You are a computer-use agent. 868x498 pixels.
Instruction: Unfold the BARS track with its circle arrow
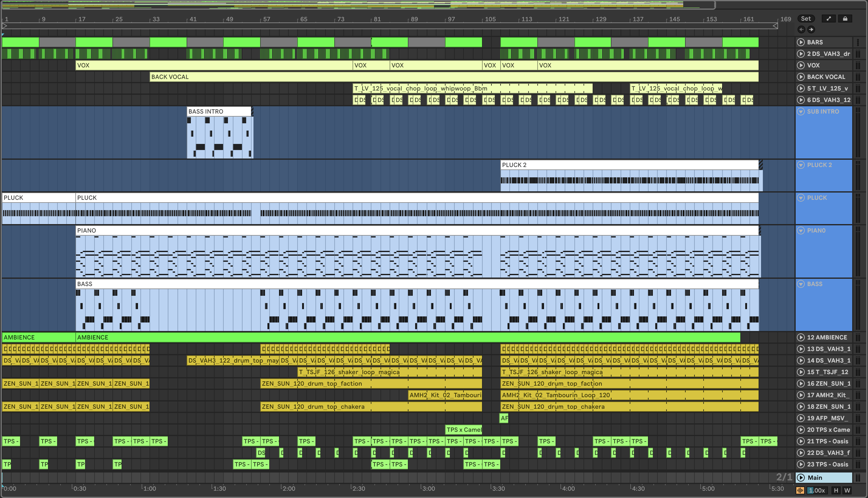pyautogui.click(x=801, y=42)
